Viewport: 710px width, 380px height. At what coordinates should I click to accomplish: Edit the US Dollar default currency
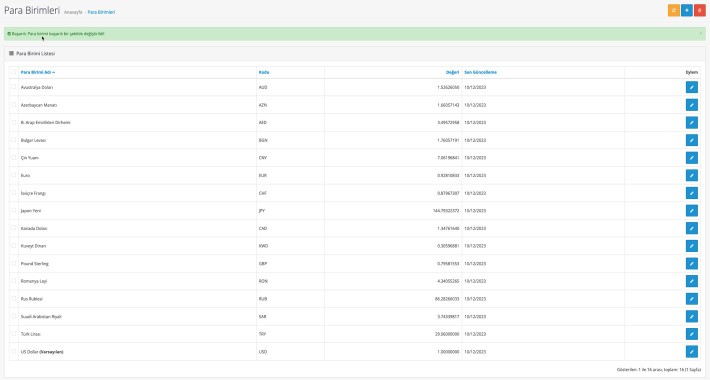[x=691, y=351]
